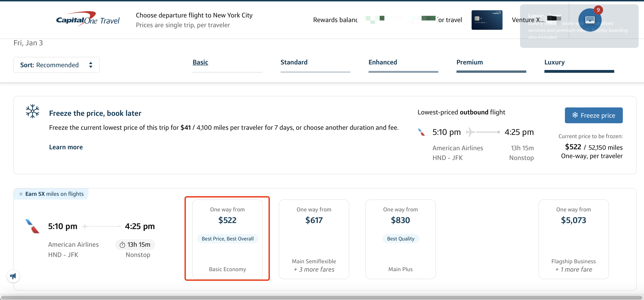Click the snowflake icon beside Freeze the price
Image resolution: width=644 pixels, height=300 pixels.
point(33,111)
